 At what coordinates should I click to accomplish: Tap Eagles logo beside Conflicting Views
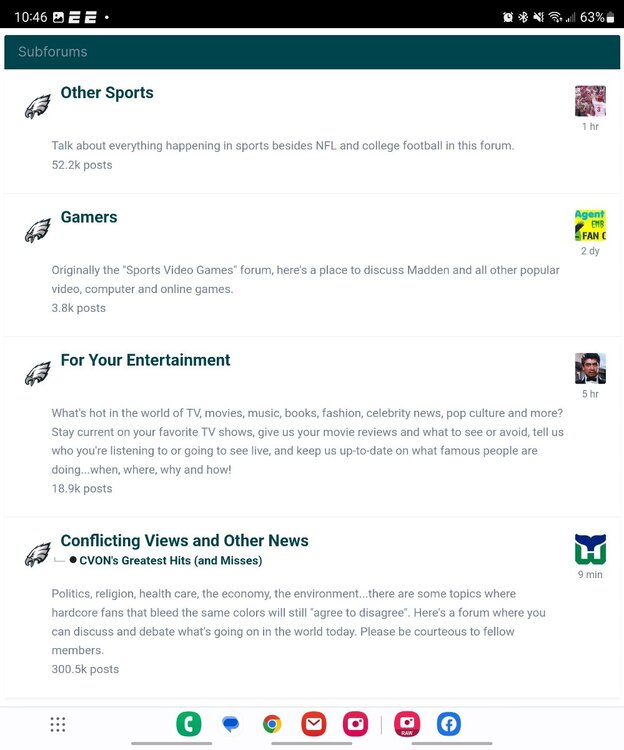38,554
